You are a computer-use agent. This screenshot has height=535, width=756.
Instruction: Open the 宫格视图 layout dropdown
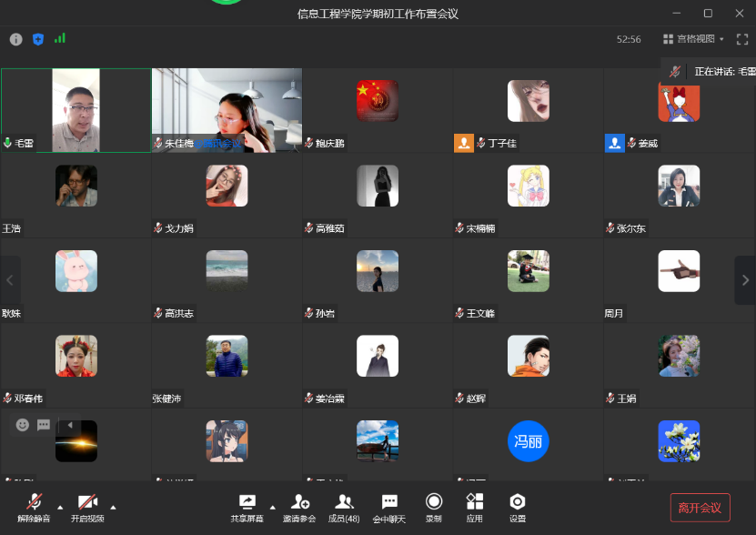tap(694, 39)
